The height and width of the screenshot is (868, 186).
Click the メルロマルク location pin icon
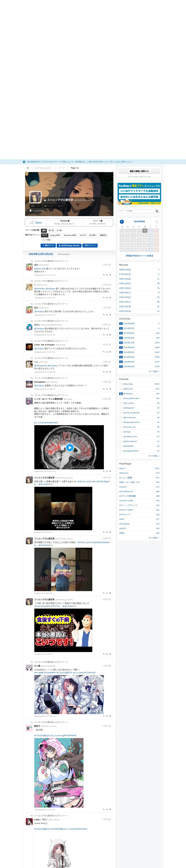(31, 211)
